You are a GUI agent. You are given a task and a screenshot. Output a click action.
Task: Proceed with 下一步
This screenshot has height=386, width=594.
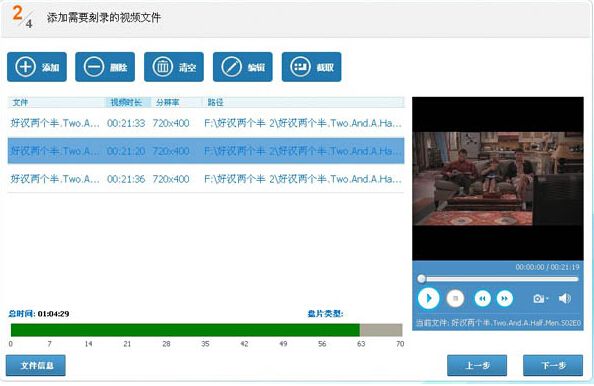[x=553, y=365]
